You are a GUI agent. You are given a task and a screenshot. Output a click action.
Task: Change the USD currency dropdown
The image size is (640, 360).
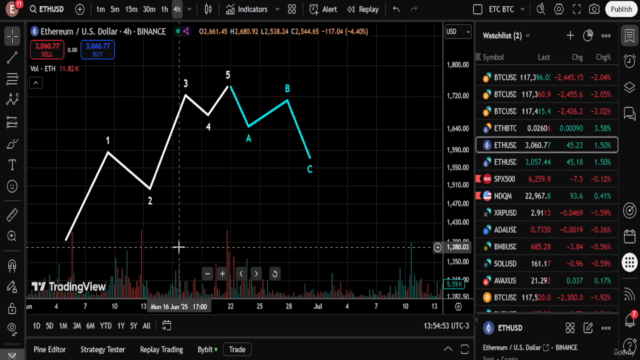[458, 31]
